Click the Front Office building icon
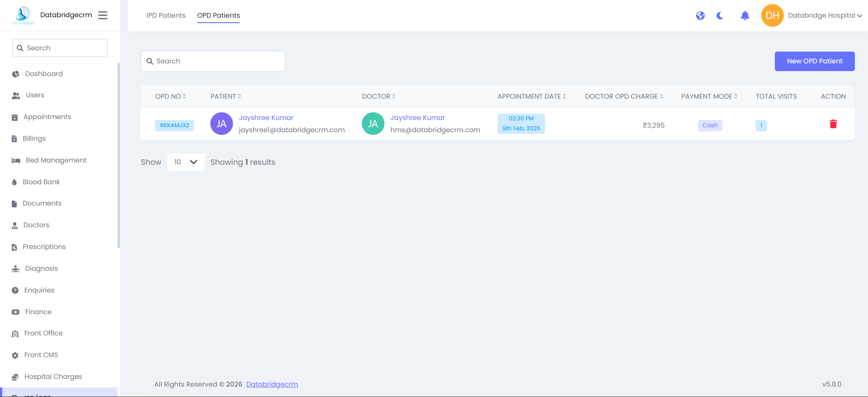868x397 pixels. (x=15, y=334)
